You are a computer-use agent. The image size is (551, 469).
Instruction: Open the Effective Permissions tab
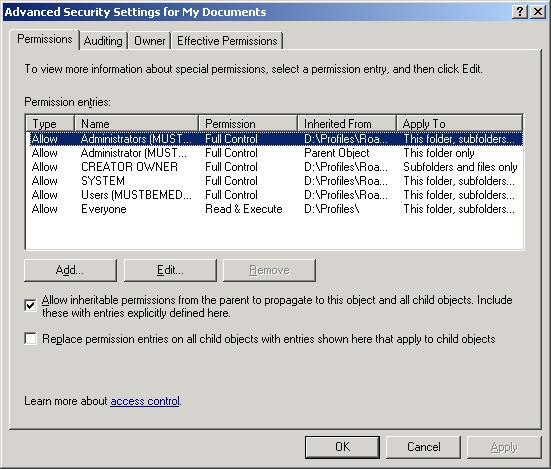[227, 41]
